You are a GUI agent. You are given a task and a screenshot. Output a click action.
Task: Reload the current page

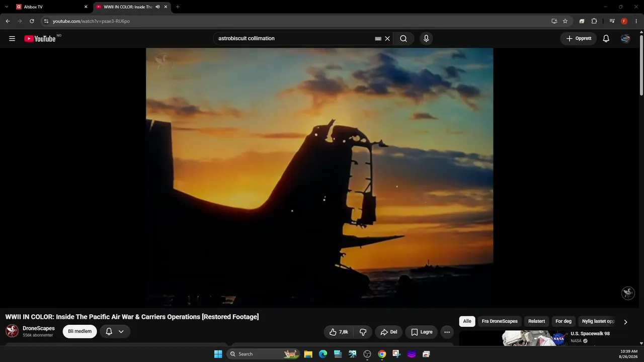pos(32,21)
